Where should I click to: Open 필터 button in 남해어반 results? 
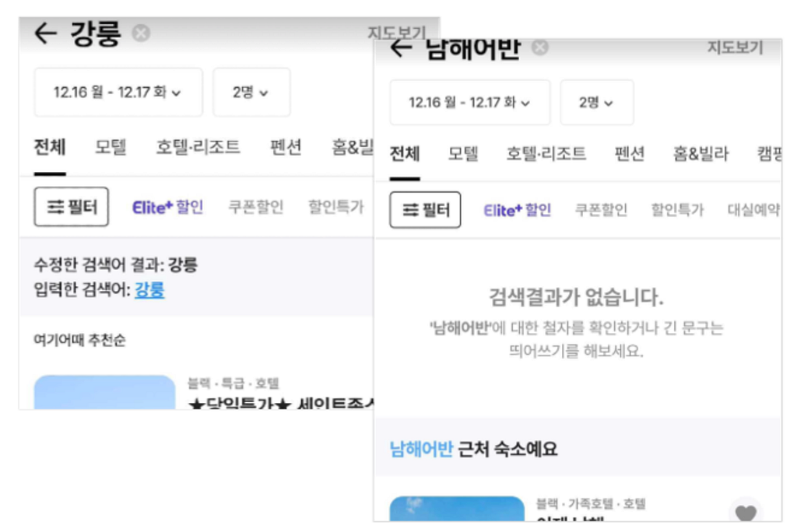click(x=425, y=210)
